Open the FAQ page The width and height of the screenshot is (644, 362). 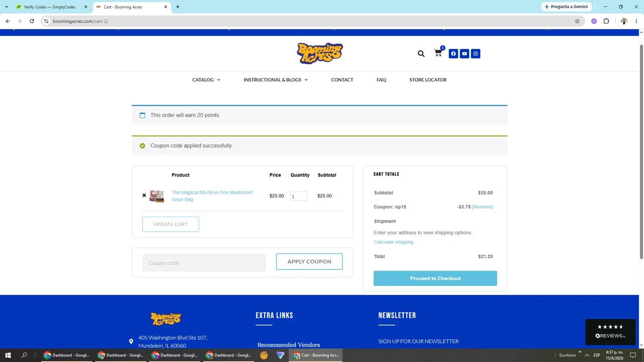tap(381, 80)
